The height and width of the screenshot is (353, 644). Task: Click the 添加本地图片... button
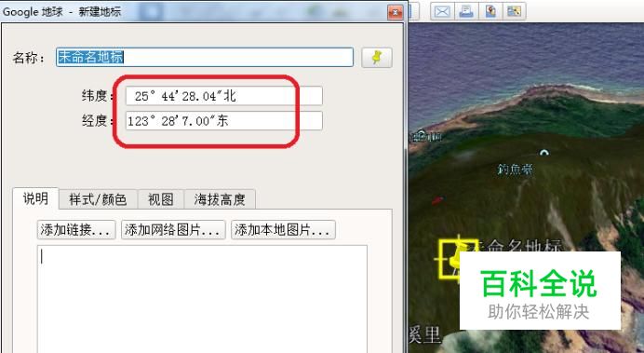point(283,230)
